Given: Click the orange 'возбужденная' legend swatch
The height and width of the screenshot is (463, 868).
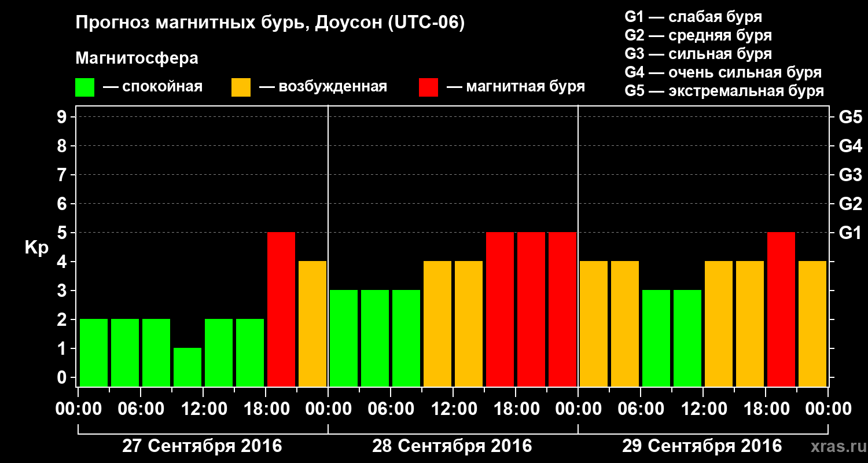Looking at the screenshot, I should pos(241,87).
